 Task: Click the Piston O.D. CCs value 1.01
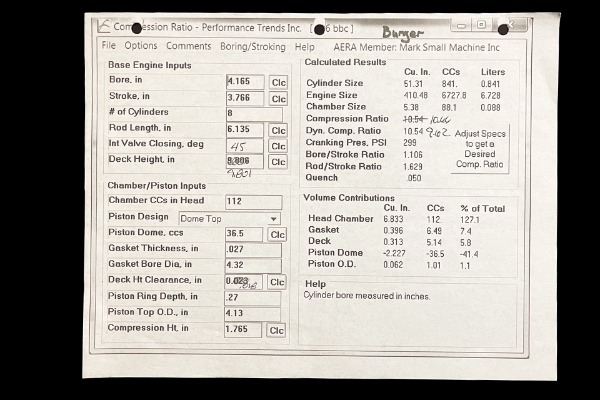point(434,265)
